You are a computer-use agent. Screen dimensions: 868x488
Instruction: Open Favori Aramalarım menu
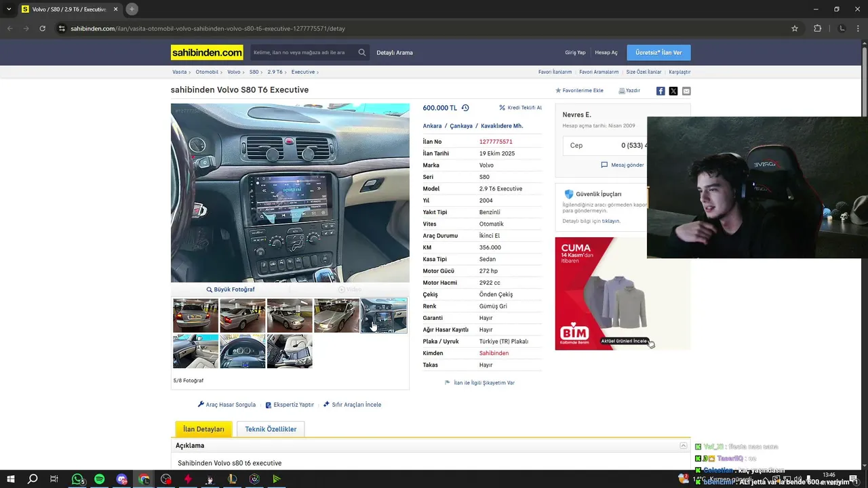tap(599, 72)
